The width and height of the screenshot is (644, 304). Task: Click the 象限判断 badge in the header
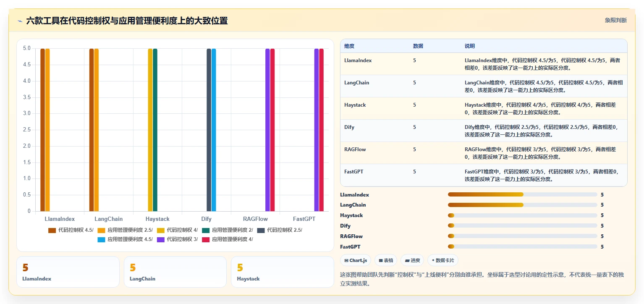point(615,20)
